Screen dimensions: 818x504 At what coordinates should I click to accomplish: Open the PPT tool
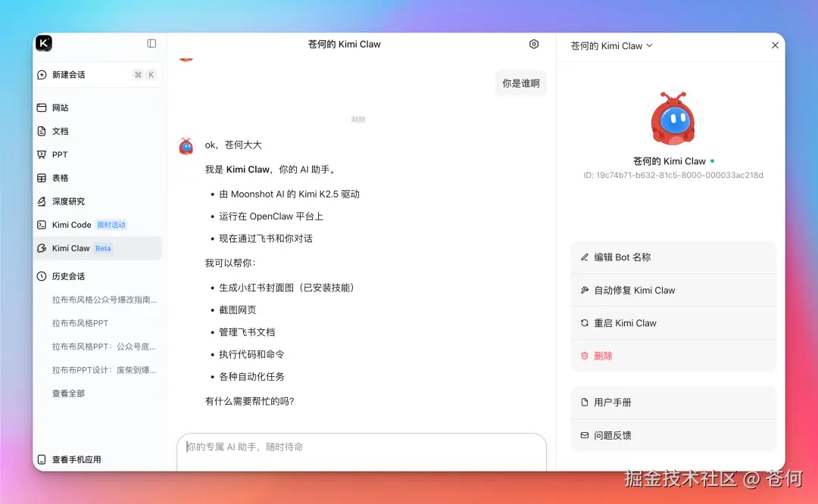click(56, 154)
